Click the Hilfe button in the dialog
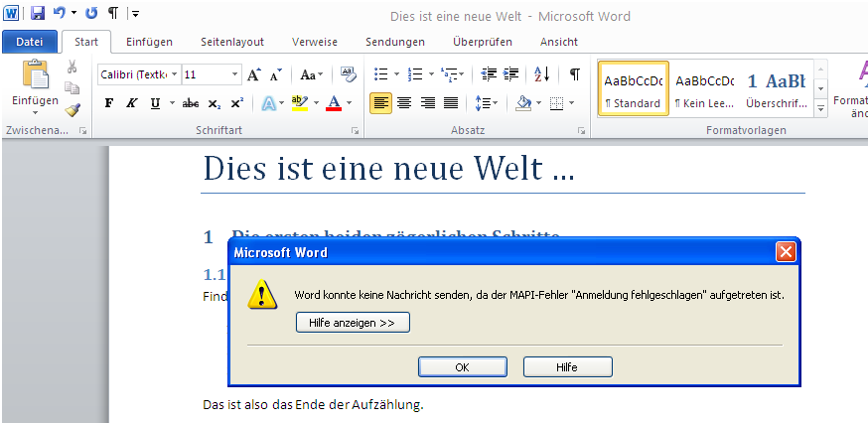Screen dimensions: 868x423 [x=567, y=367]
